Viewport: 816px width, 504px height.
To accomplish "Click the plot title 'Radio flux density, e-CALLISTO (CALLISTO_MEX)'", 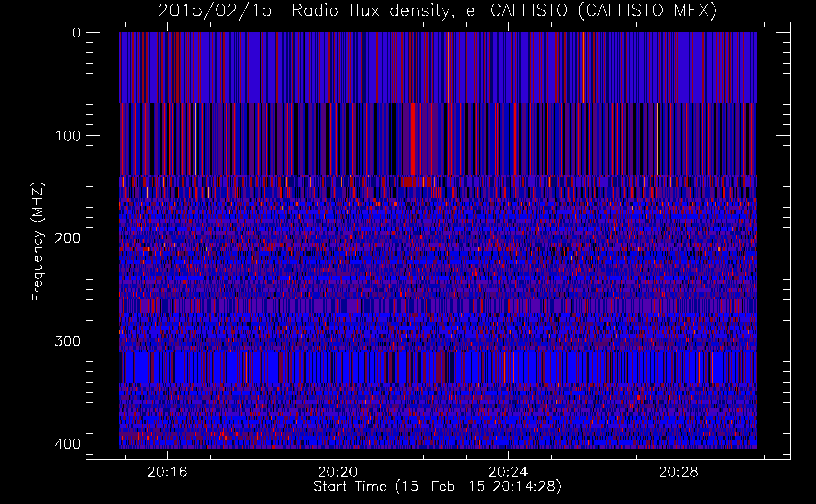I will pyautogui.click(x=504, y=10).
